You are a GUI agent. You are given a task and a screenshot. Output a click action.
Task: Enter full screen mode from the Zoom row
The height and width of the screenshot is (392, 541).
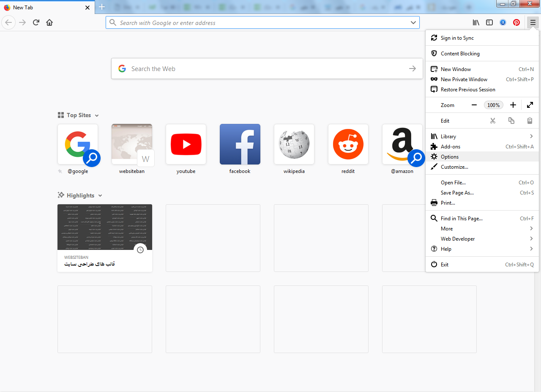[x=530, y=105]
